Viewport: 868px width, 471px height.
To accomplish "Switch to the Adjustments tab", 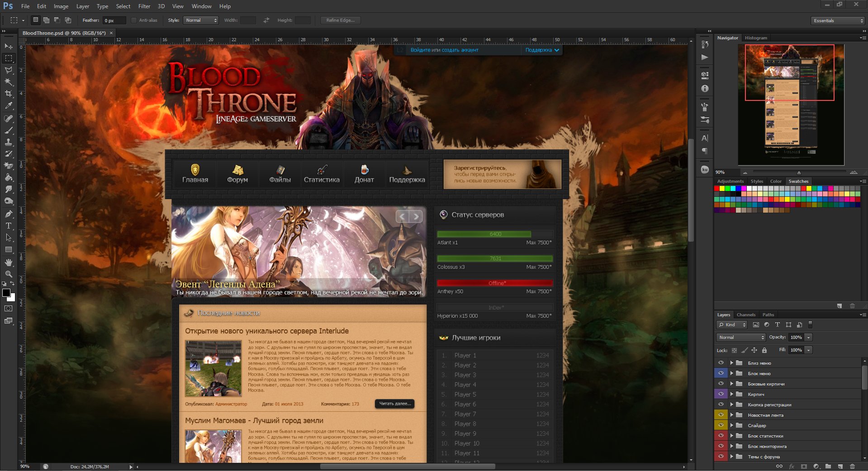I will (x=730, y=181).
